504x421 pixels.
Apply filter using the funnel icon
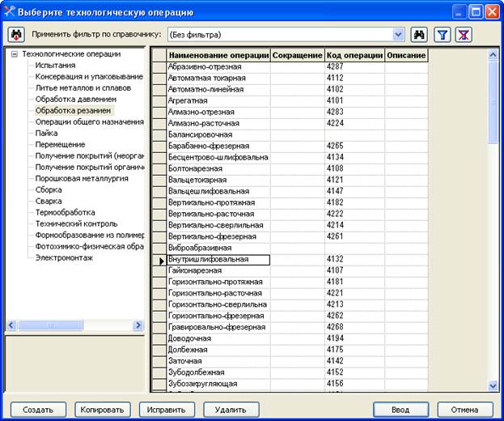443,35
